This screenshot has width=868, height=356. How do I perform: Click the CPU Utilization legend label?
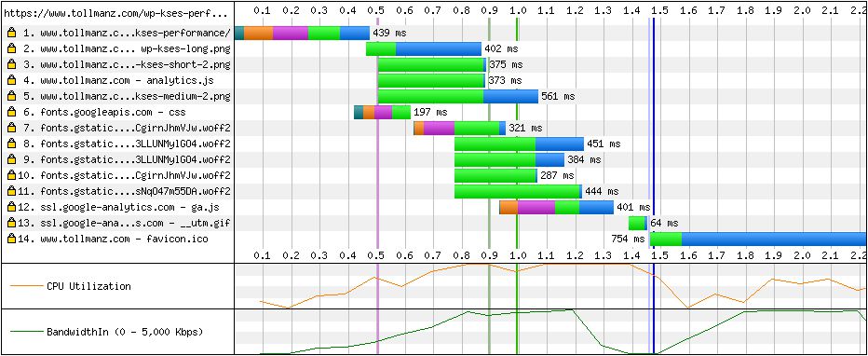(88, 286)
